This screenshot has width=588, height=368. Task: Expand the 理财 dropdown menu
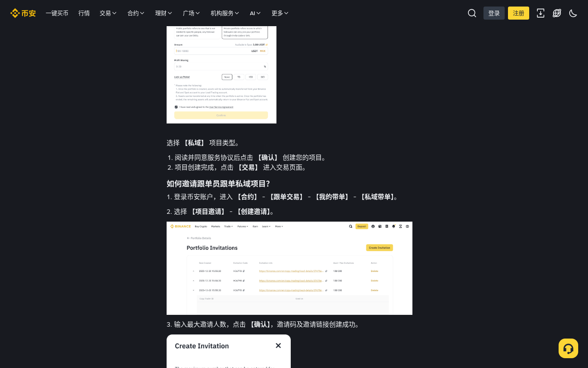point(164,13)
